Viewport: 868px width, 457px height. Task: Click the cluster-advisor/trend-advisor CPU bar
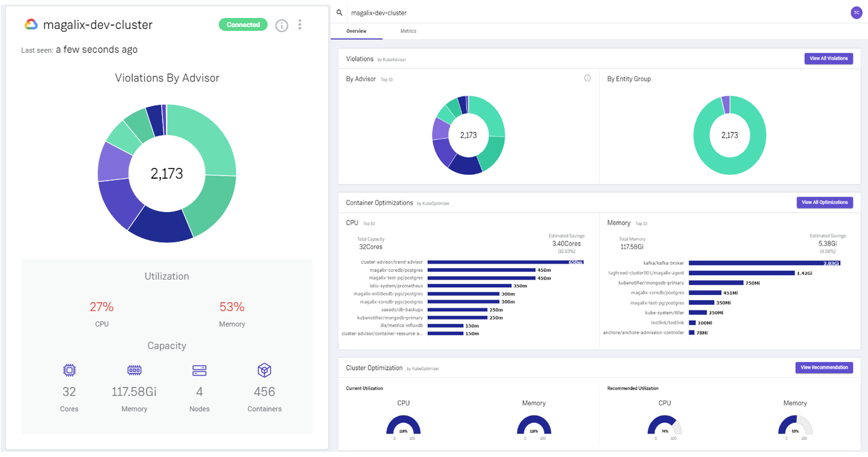click(506, 262)
